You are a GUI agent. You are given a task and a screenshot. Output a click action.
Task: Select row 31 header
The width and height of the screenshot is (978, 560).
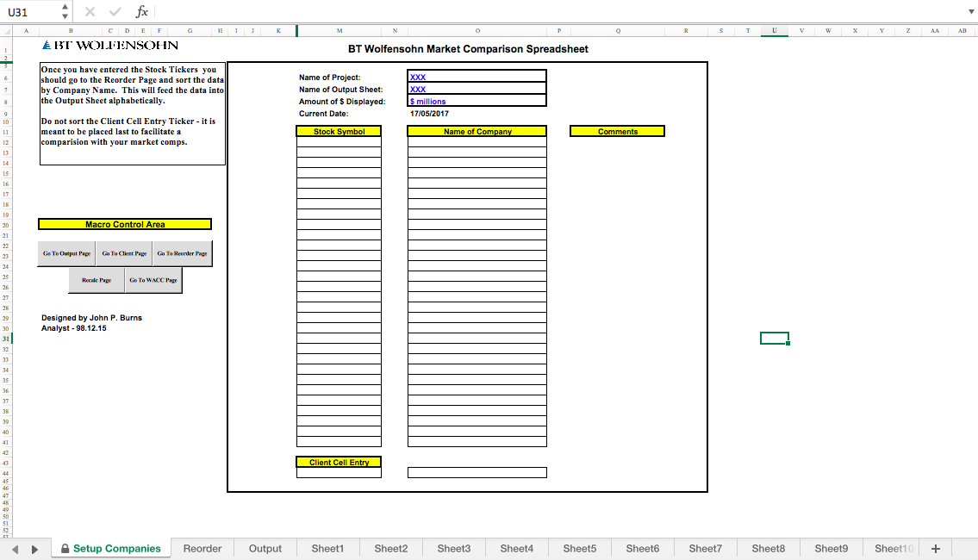coord(6,339)
